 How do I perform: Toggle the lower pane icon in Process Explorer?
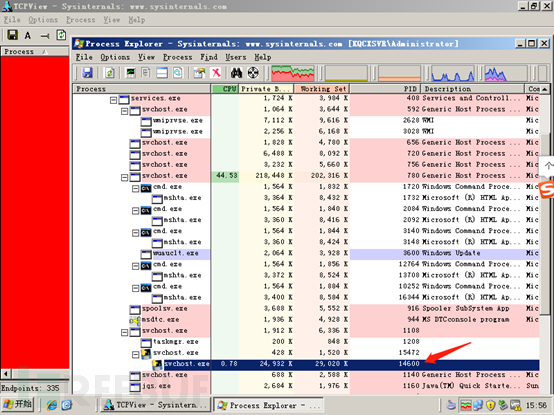click(x=162, y=73)
